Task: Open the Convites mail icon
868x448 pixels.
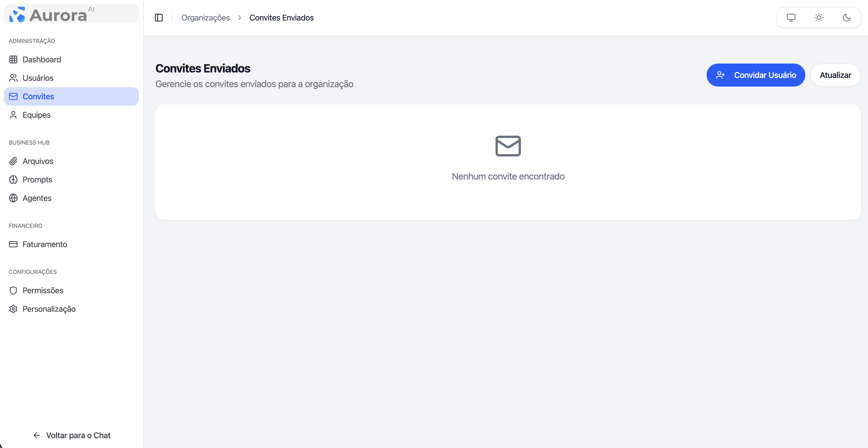Action: [x=14, y=96]
